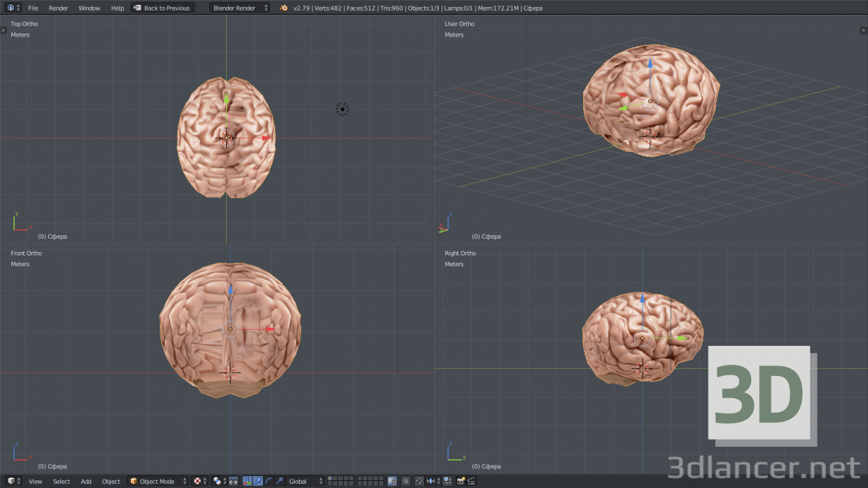The image size is (868, 488).
Task: Open the Help menu item
Action: pyautogui.click(x=117, y=8)
